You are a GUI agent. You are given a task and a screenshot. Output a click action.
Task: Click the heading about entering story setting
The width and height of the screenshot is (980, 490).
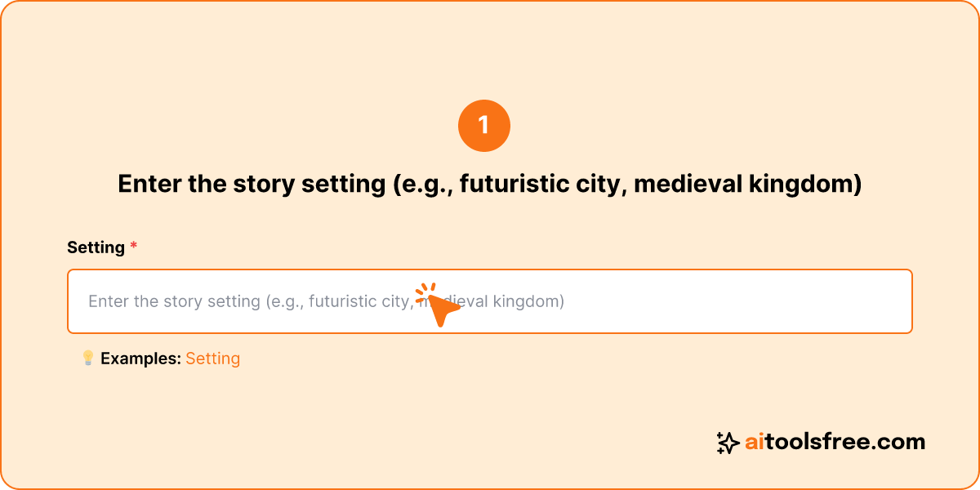(x=490, y=184)
